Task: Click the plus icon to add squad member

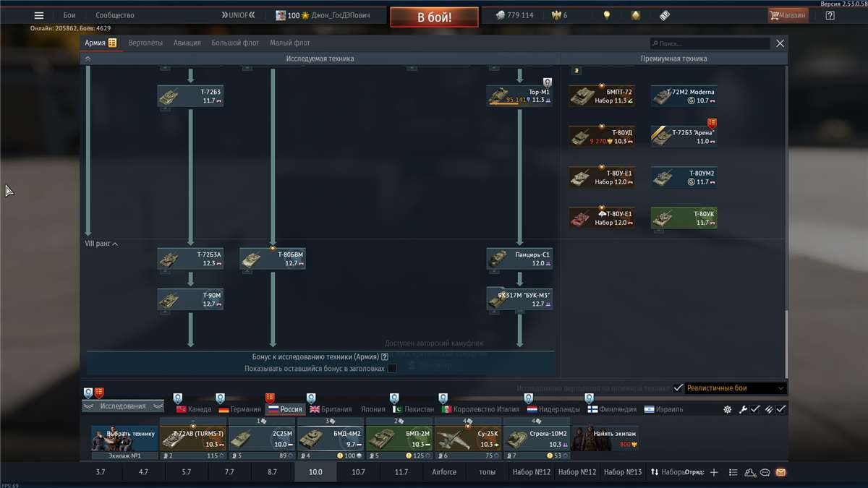Action: coord(714,472)
